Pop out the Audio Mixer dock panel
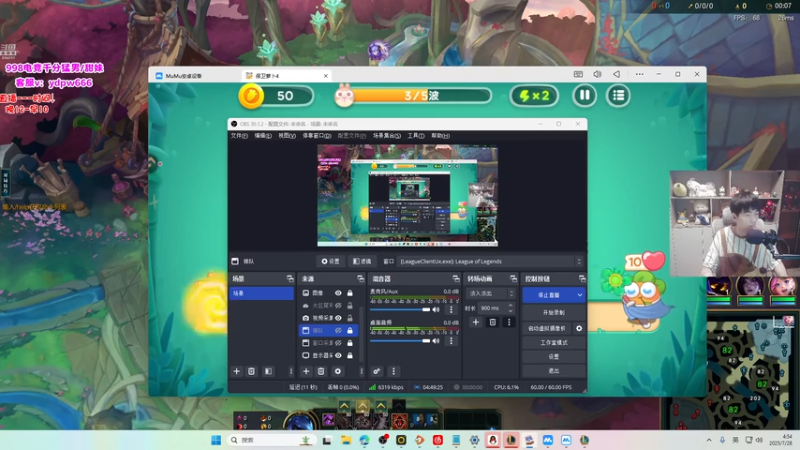Screen dimensions: 800x450 point(456,279)
